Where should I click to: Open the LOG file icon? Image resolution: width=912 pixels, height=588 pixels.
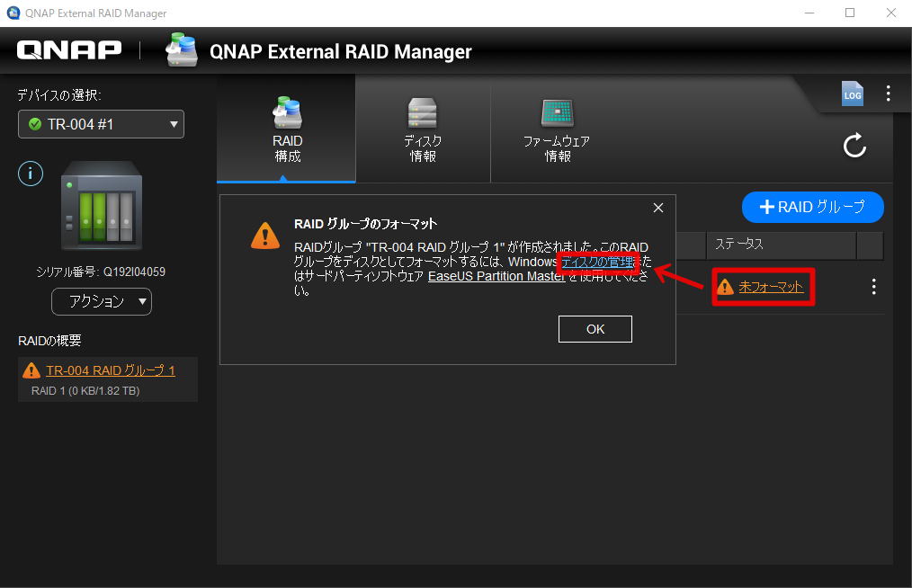click(x=852, y=94)
